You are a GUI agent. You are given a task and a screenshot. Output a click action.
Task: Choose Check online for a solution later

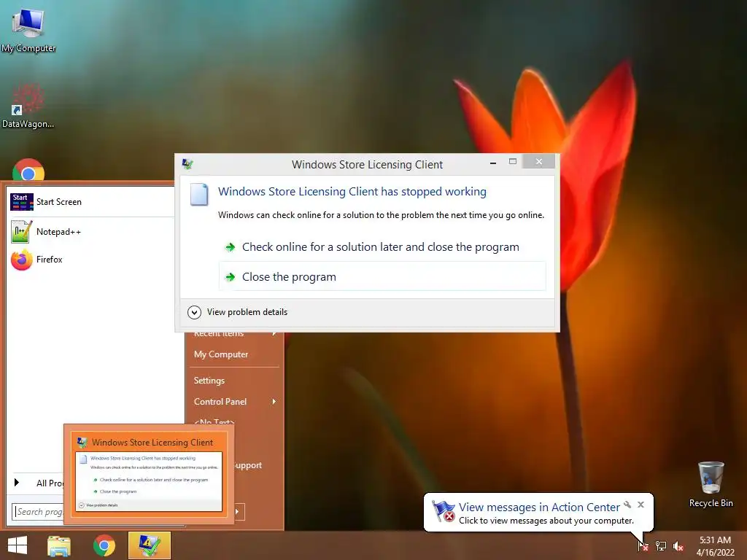click(x=382, y=246)
